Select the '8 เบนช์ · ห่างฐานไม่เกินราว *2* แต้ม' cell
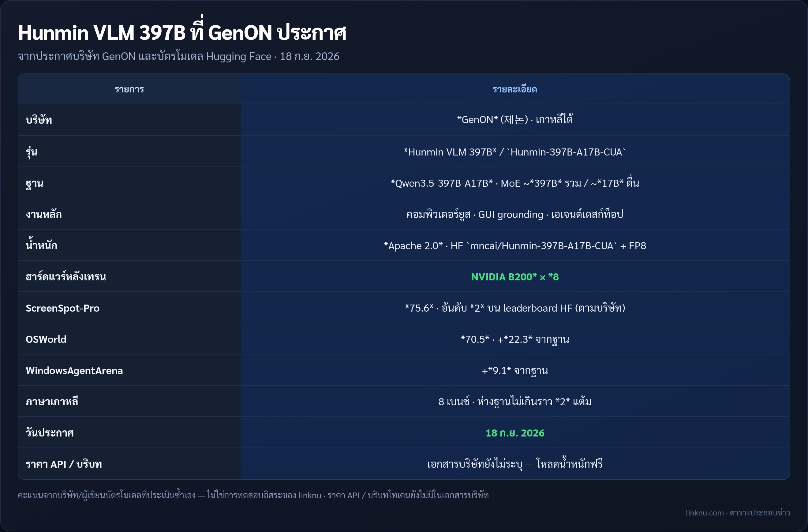This screenshot has height=532, width=808. point(515,401)
